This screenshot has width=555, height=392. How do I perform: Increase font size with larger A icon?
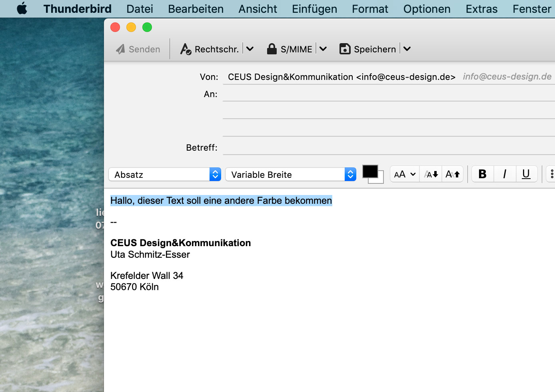(453, 174)
